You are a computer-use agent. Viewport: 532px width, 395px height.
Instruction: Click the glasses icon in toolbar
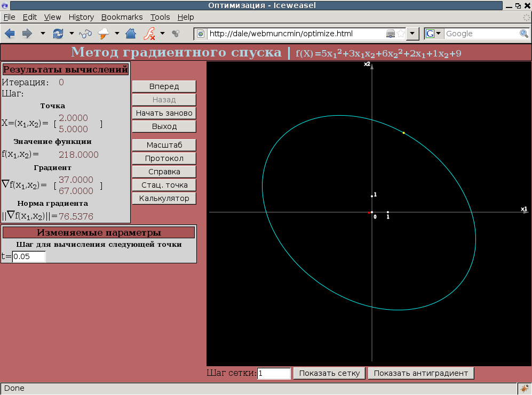pyautogui.click(x=85, y=34)
